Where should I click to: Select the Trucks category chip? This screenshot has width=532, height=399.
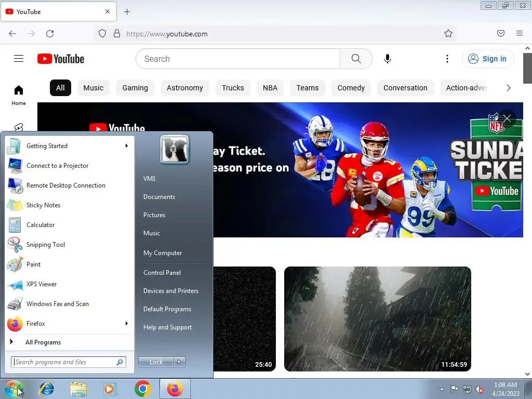point(233,88)
